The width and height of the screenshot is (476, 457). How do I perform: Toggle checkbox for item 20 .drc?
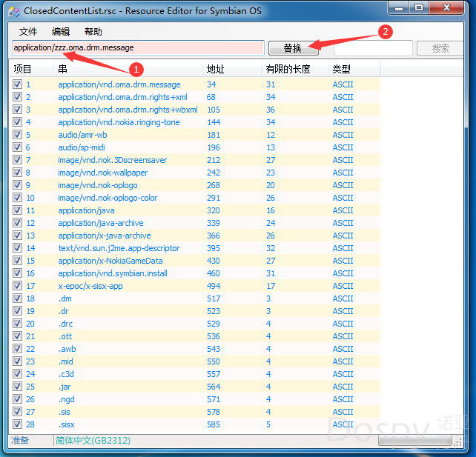17,323
